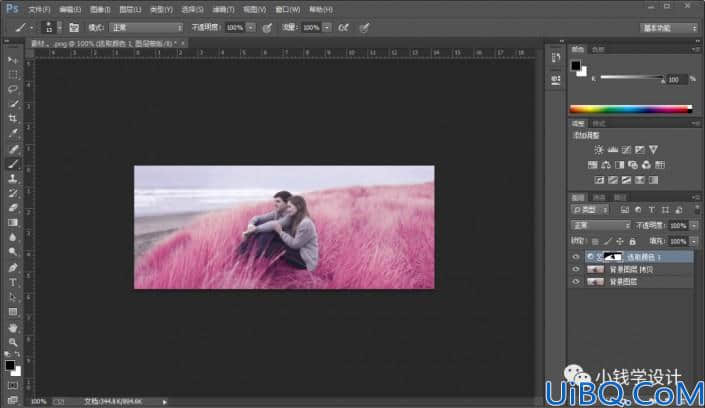Image resolution: width=705 pixels, height=408 pixels.
Task: Open the 滤镜(T) menu
Action: click(x=223, y=9)
